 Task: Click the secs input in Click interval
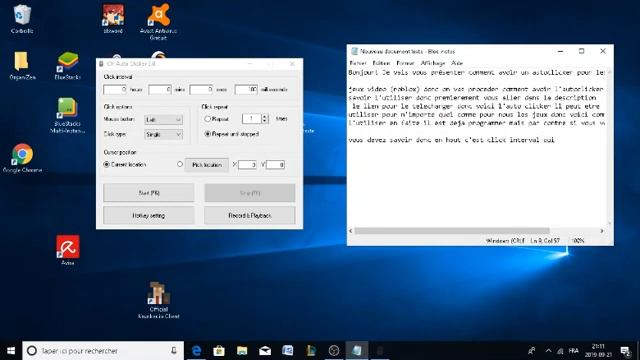point(201,89)
